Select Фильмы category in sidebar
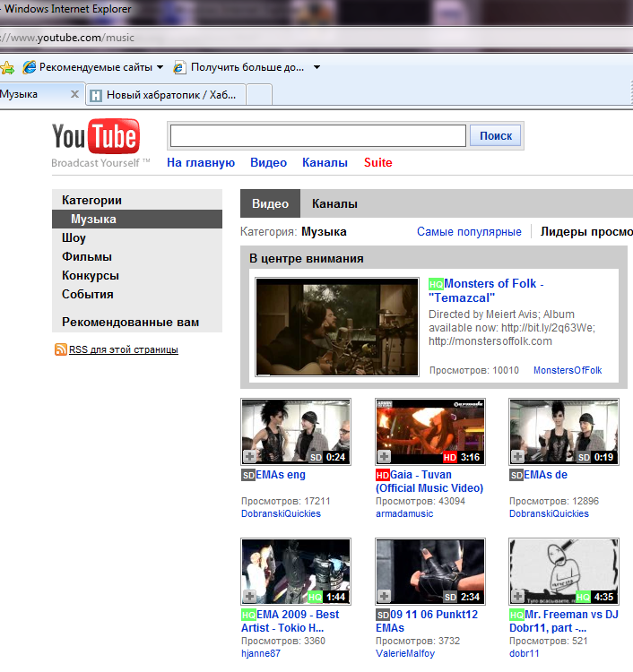Viewport: 633px width, 672px height. (x=87, y=257)
